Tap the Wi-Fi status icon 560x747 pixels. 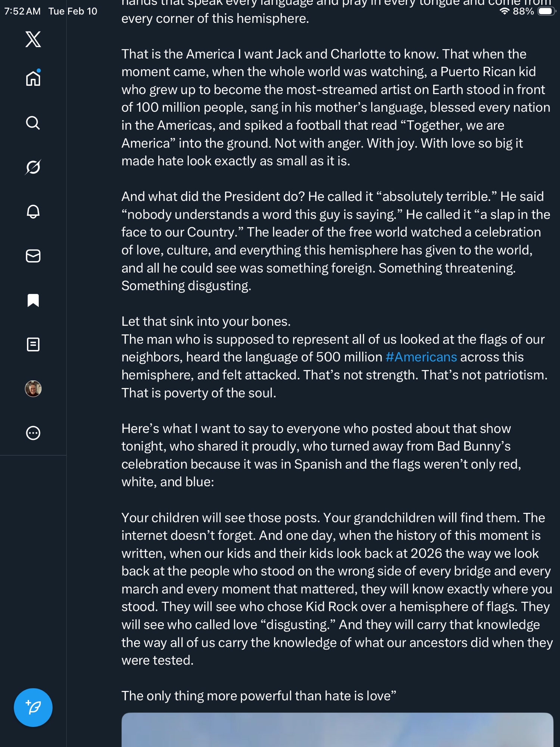504,11
